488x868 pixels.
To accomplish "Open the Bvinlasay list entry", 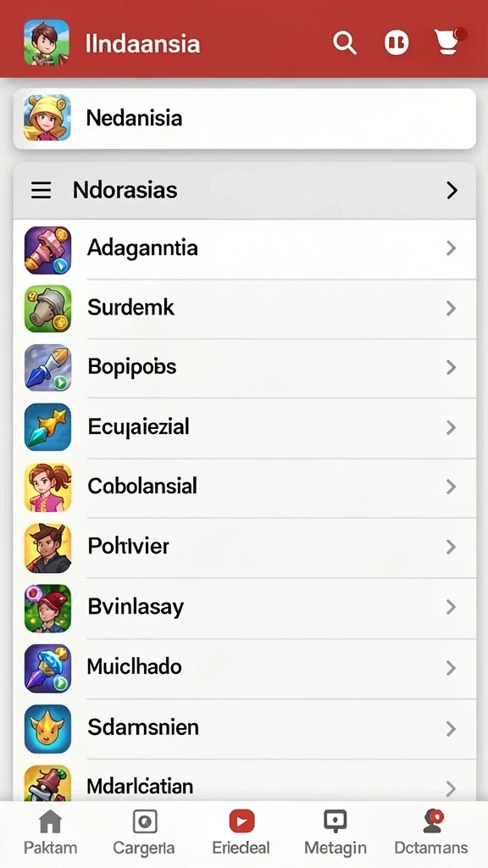I will (x=245, y=608).
